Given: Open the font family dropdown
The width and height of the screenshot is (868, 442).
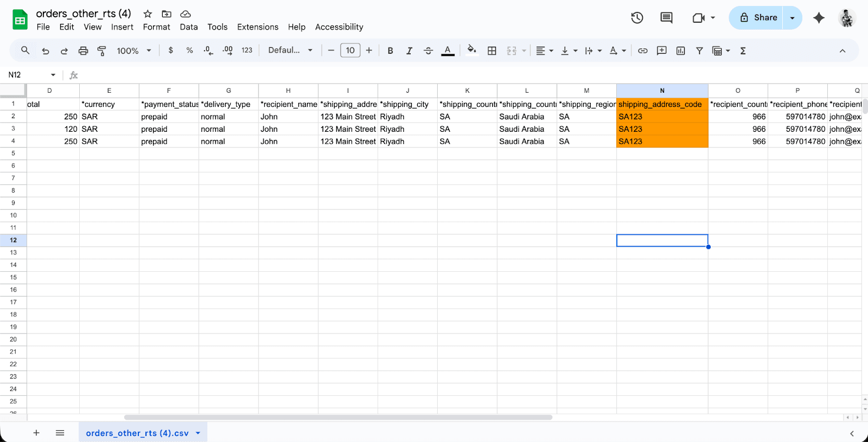Looking at the screenshot, I should (290, 50).
